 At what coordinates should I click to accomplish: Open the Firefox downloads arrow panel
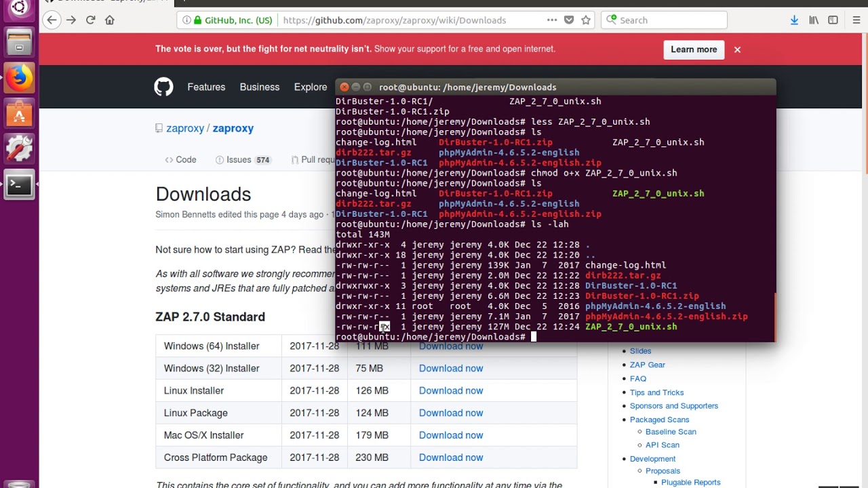point(794,20)
